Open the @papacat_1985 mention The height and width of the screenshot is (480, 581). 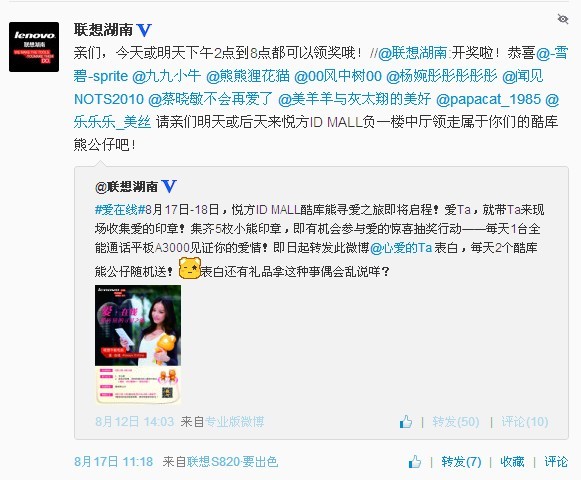pyautogui.click(x=488, y=99)
